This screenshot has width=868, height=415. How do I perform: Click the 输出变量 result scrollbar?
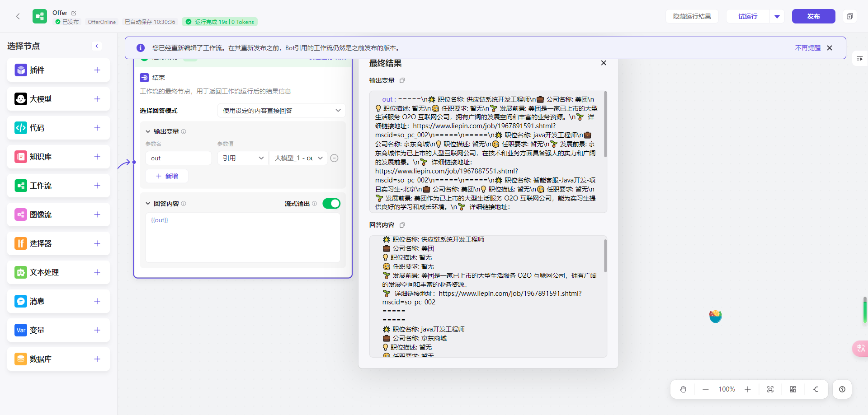[605, 125]
